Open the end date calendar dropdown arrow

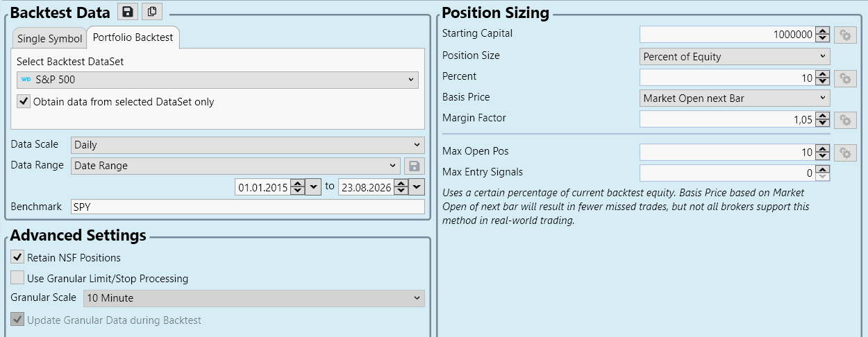(x=417, y=187)
